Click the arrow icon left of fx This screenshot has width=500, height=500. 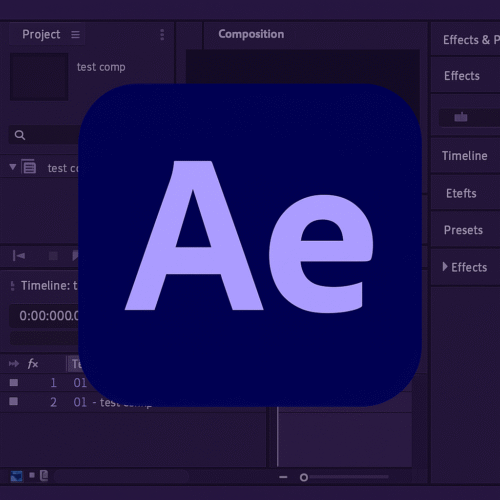(14, 363)
